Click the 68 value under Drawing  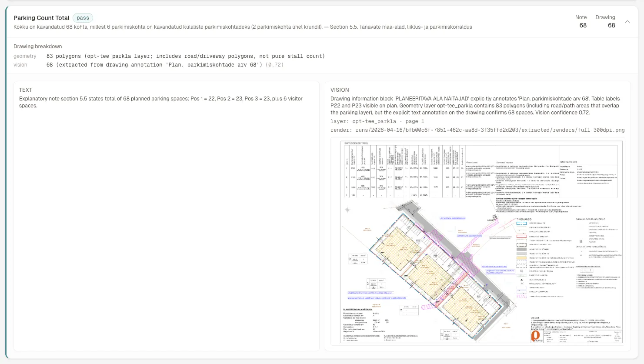pos(611,25)
